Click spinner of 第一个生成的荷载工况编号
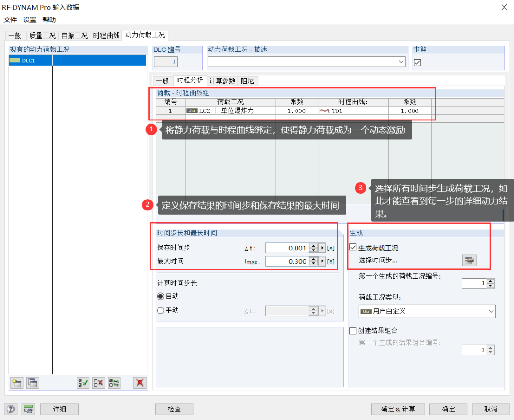The image size is (514, 420). [490, 283]
